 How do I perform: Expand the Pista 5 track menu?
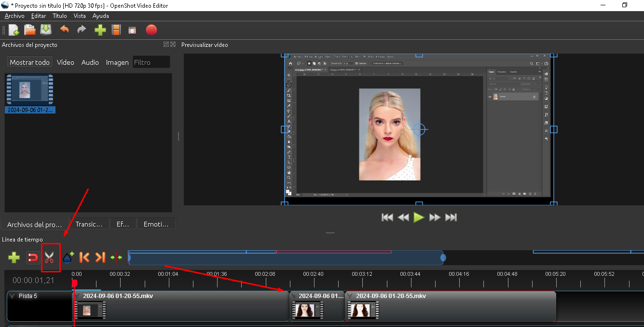tap(12, 296)
